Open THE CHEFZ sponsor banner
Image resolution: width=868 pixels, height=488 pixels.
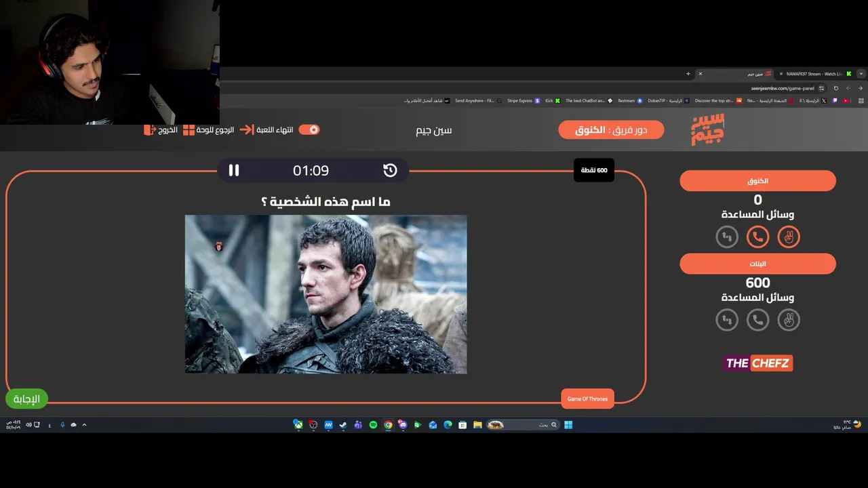click(x=757, y=363)
